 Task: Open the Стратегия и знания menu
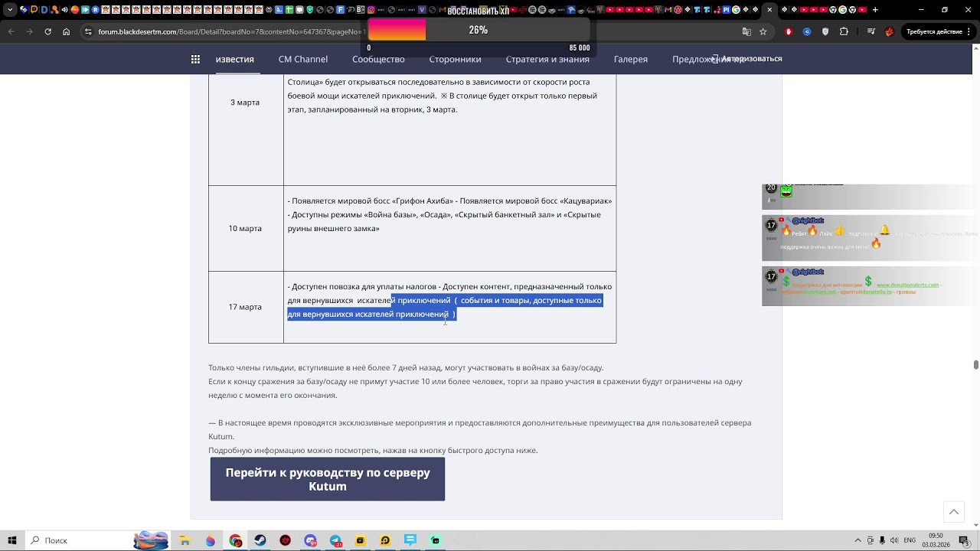click(x=547, y=59)
